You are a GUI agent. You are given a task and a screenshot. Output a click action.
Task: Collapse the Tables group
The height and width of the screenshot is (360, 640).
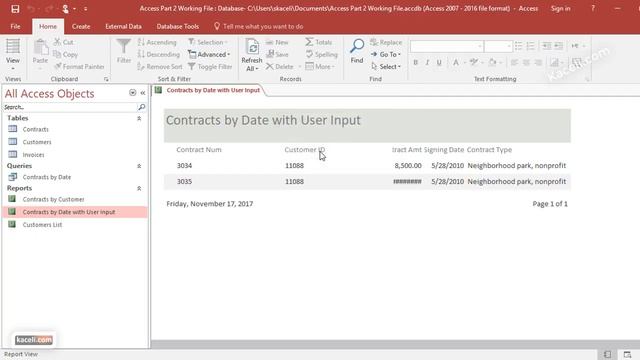pyautogui.click(x=139, y=118)
